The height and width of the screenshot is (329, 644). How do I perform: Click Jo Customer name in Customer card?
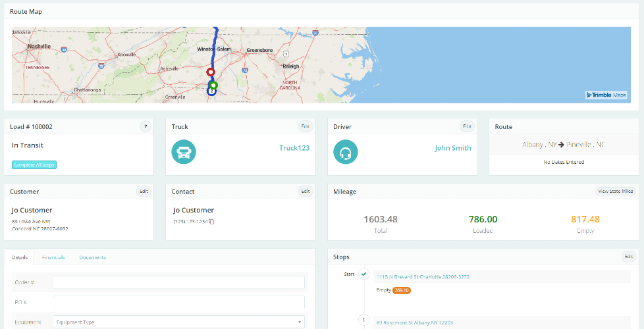point(32,211)
